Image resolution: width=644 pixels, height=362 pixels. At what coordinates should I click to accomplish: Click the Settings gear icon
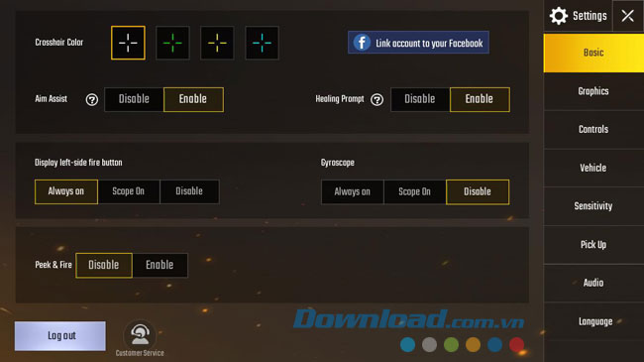pos(559,16)
